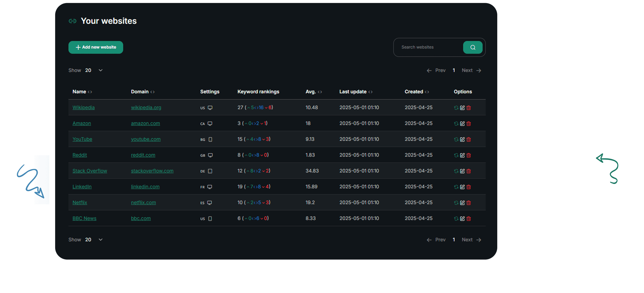Refresh rankings for the Wikipedia row
The image size is (644, 293).
pyautogui.click(x=456, y=108)
